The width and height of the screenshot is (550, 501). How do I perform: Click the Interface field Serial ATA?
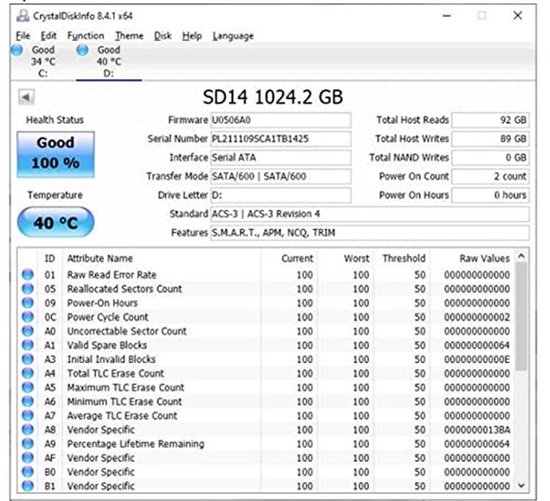pos(281,158)
